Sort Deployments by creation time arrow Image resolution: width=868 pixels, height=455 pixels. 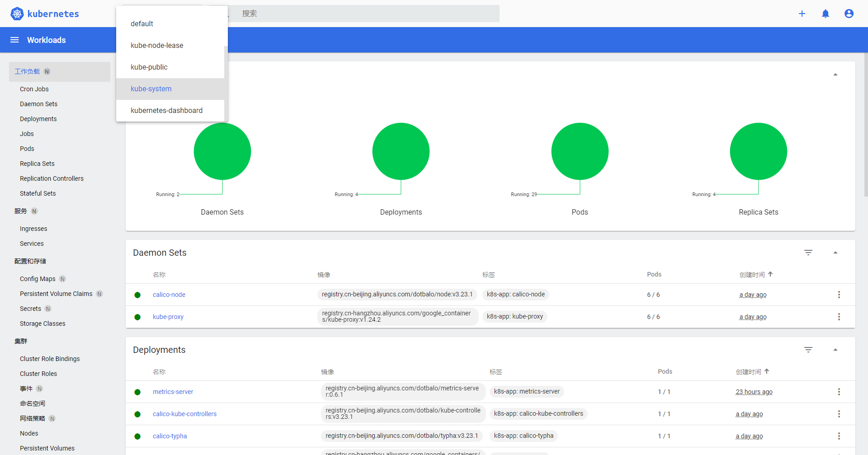tap(767, 371)
